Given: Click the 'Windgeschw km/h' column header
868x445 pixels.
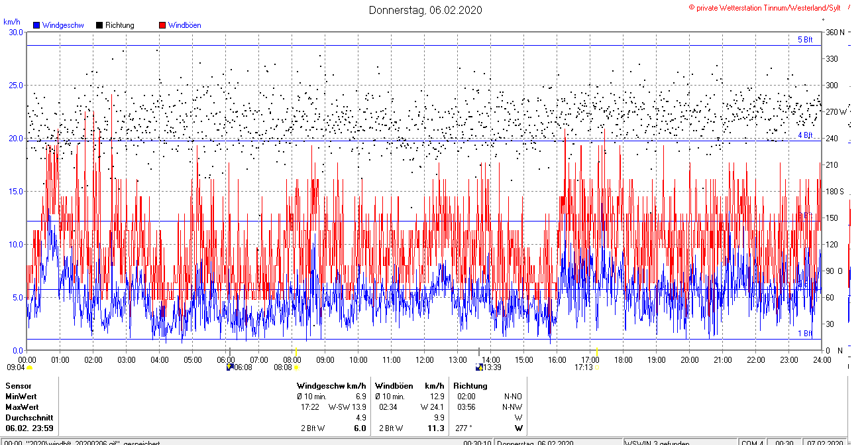Looking at the screenshot, I should coord(332,385).
